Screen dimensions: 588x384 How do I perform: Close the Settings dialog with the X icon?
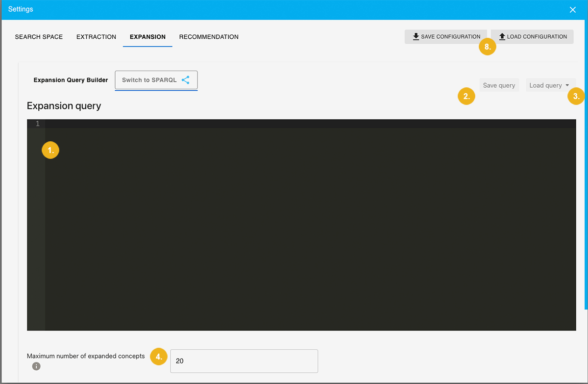coord(572,9)
